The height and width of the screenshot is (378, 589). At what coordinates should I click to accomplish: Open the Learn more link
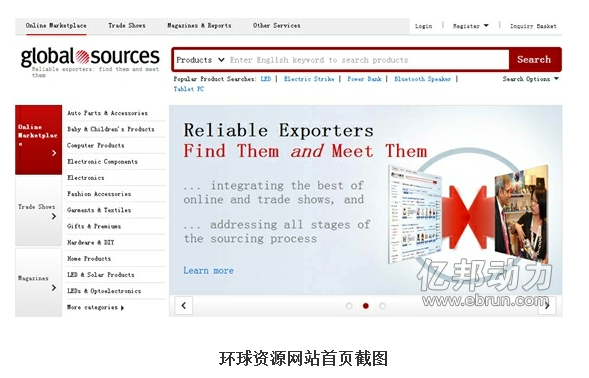(x=208, y=271)
